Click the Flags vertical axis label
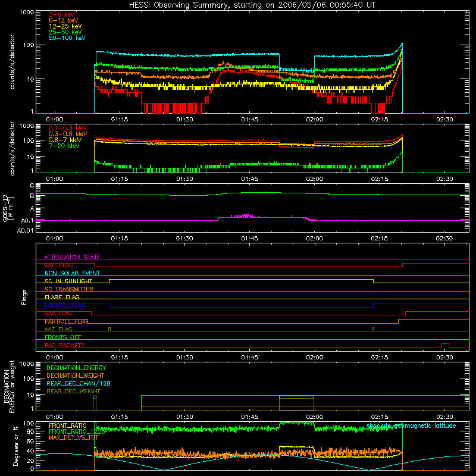476x476 pixels. (x=24, y=297)
